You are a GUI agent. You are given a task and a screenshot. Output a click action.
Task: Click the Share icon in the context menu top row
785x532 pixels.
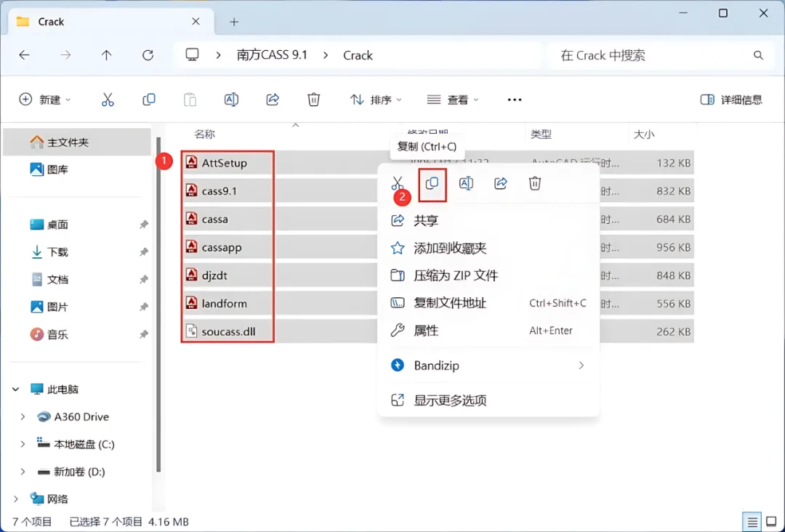click(501, 183)
